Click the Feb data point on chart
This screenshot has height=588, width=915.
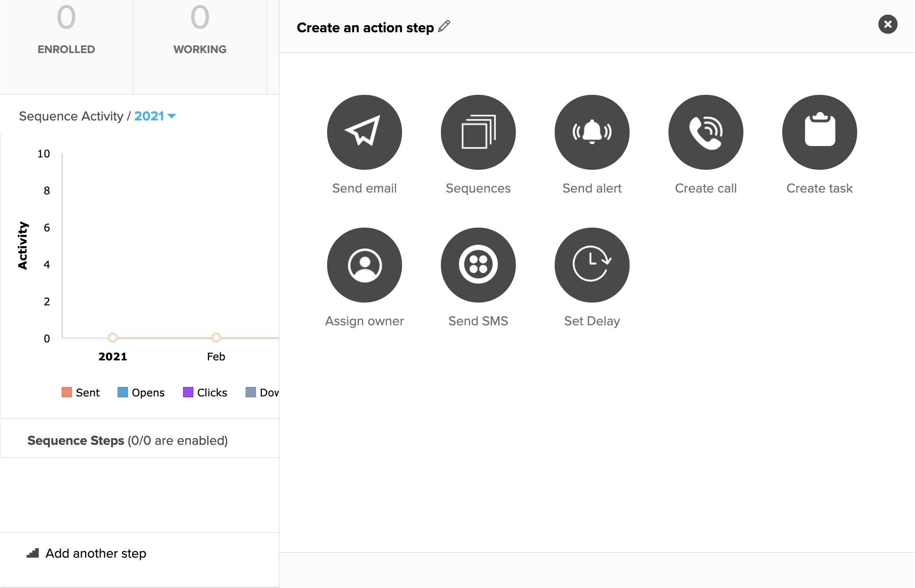216,338
